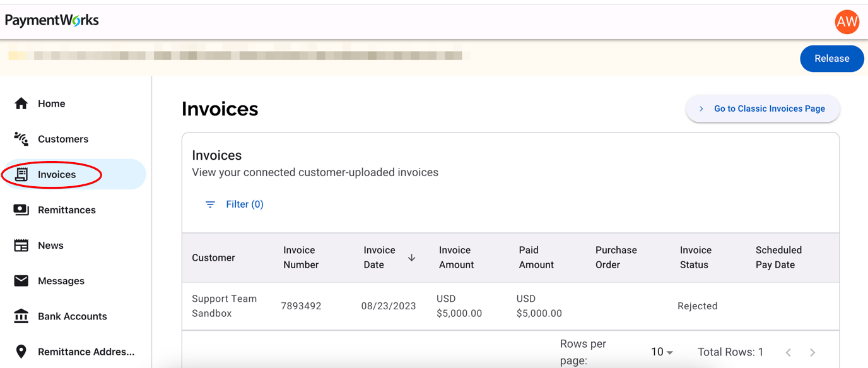Click the Bank Accounts bank icon
Image resolution: width=868 pixels, height=368 pixels.
(21, 316)
